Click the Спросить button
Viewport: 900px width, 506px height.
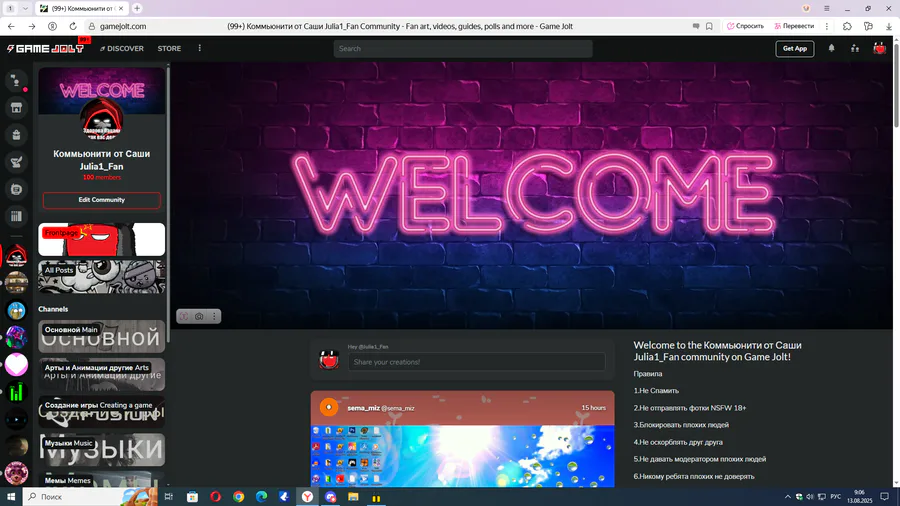point(745,26)
